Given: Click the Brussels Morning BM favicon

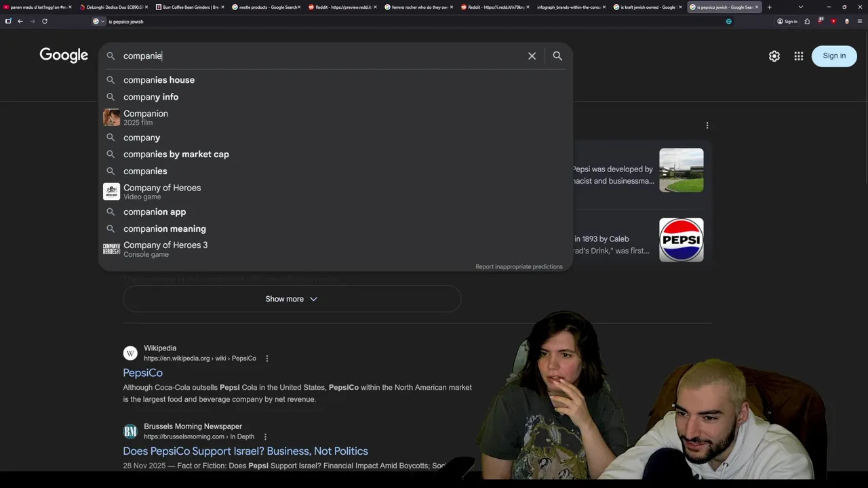Looking at the screenshot, I should coord(130,432).
